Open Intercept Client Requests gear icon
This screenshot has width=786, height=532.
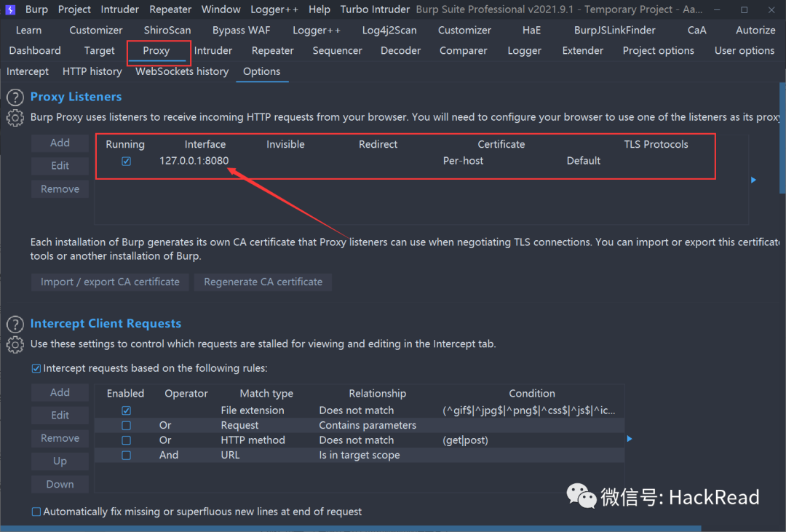tap(15, 344)
